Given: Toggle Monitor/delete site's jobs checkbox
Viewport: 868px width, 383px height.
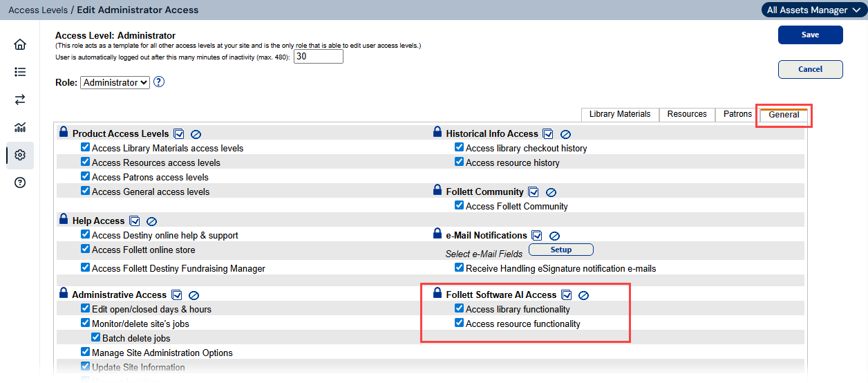Looking at the screenshot, I should [85, 323].
